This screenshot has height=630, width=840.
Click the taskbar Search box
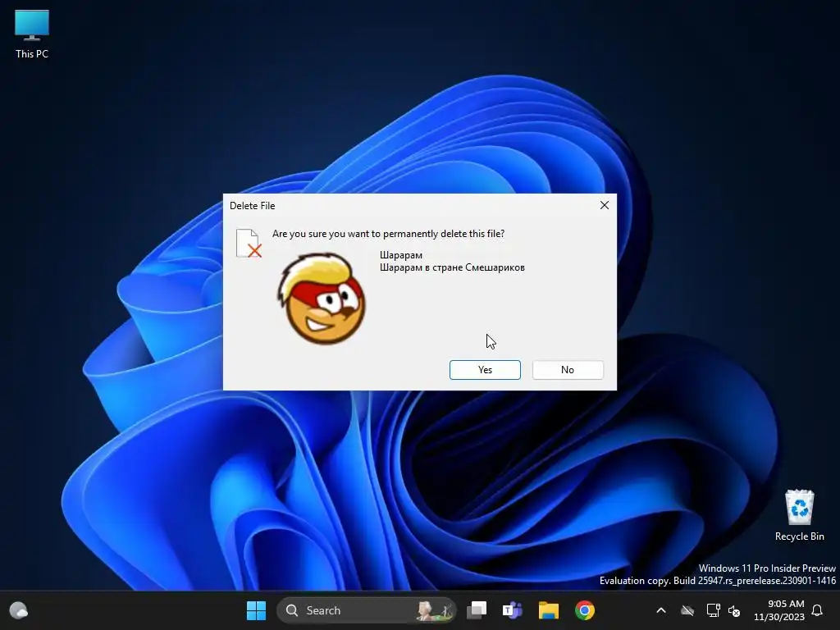point(367,610)
